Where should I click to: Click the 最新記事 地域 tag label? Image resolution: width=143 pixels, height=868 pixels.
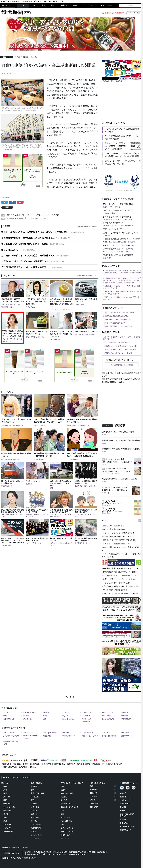click(x=107, y=426)
